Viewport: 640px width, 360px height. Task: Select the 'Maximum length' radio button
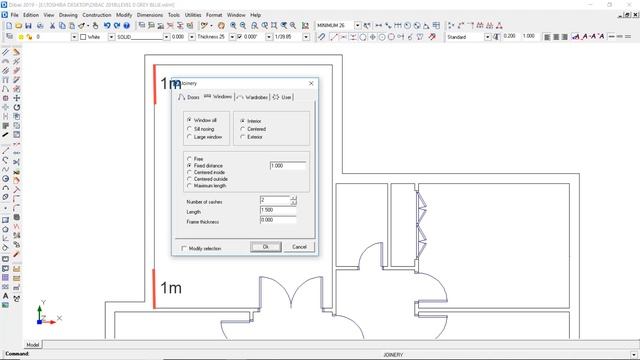click(189, 186)
